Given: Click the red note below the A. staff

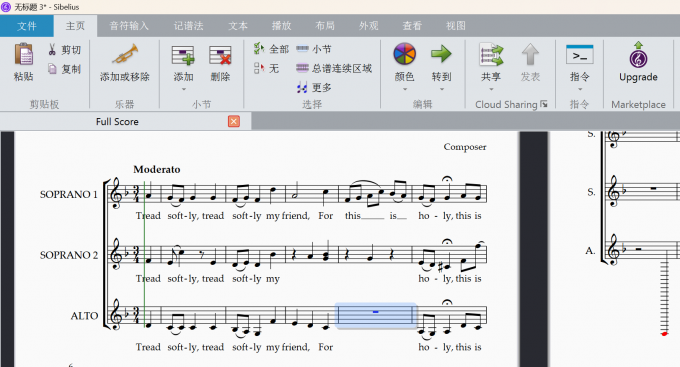Looking at the screenshot, I should coord(664,334).
